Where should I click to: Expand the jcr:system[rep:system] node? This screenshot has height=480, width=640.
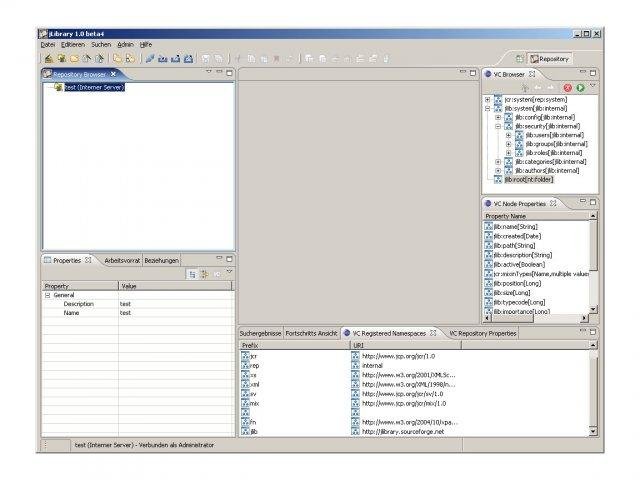488,99
